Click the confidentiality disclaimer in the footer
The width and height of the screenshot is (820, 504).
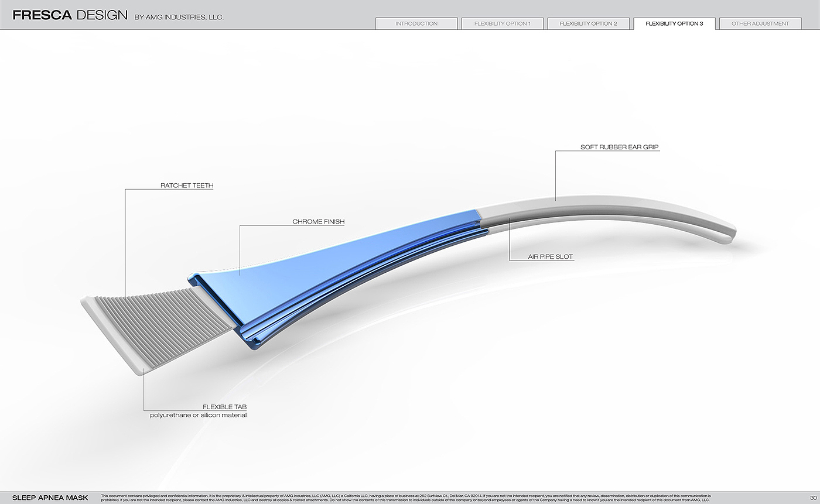click(405, 498)
